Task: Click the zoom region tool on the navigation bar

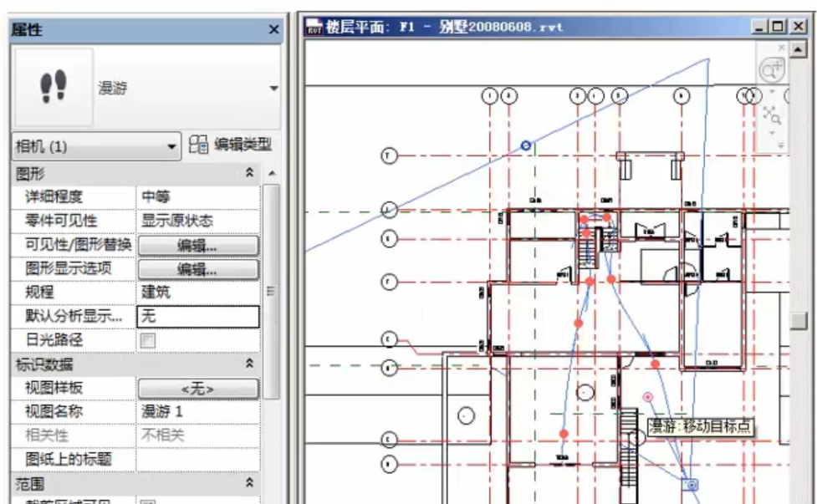Action: [771, 114]
